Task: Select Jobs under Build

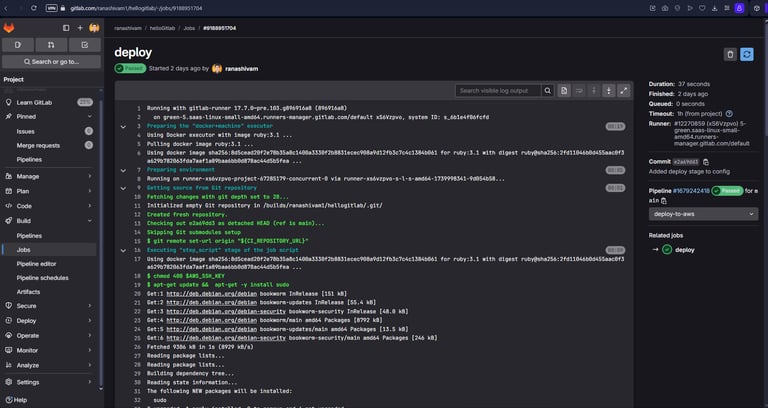Action: click(x=48, y=250)
